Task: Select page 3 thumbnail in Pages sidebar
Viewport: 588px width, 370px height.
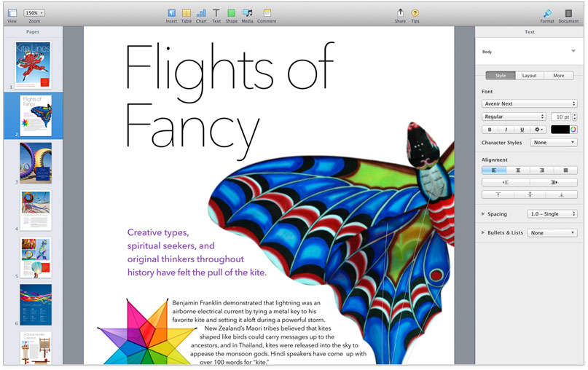Action: [36, 162]
